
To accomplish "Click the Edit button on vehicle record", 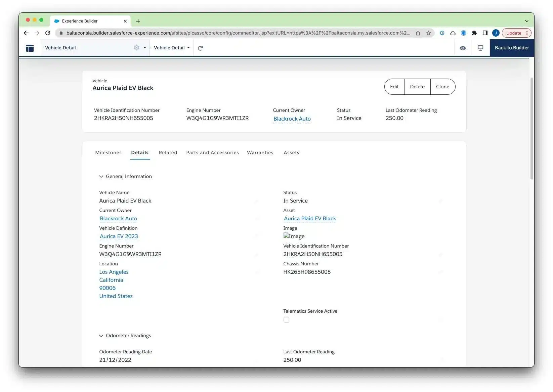I will coord(394,87).
